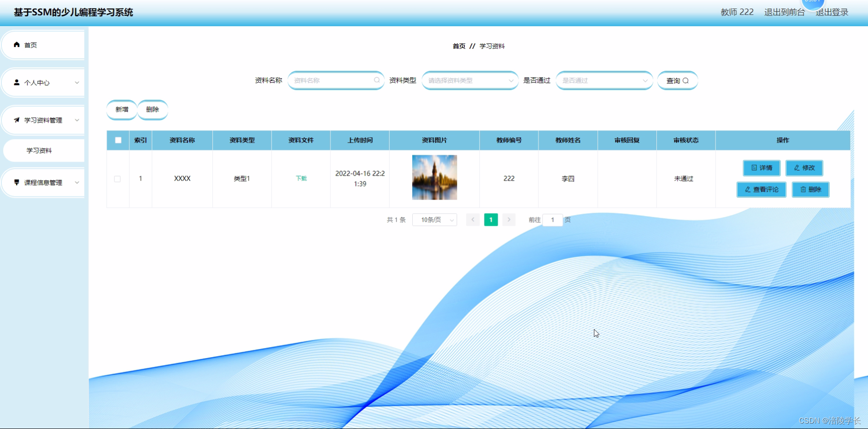Select the 首页 home icon in sidebar
The height and width of the screenshot is (429, 868).
tap(17, 44)
